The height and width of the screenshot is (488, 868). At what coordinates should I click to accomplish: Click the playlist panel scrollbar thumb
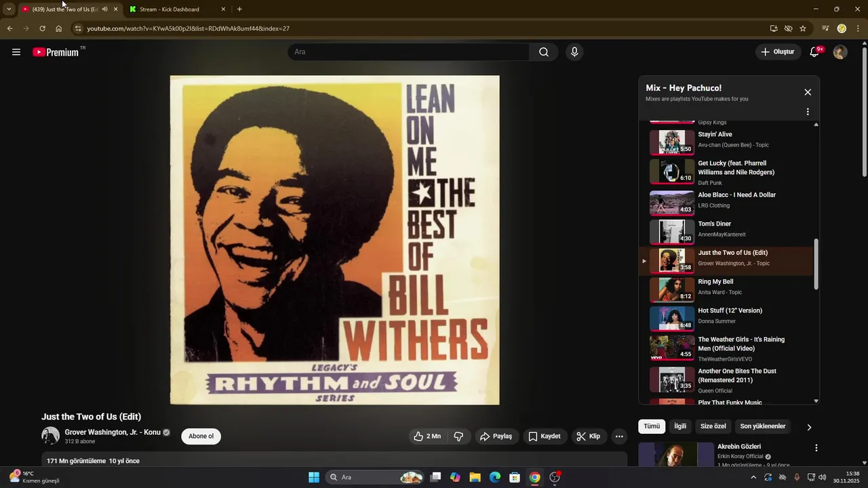click(816, 264)
